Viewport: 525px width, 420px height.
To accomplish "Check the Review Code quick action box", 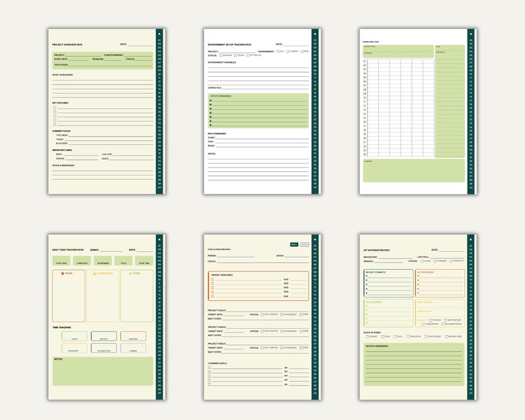I will (447, 336).
